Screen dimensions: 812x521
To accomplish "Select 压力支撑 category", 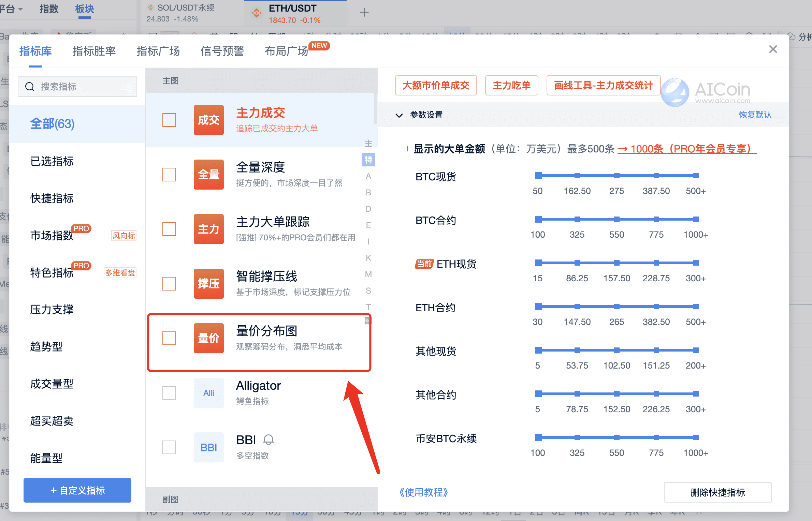I will tap(77, 310).
